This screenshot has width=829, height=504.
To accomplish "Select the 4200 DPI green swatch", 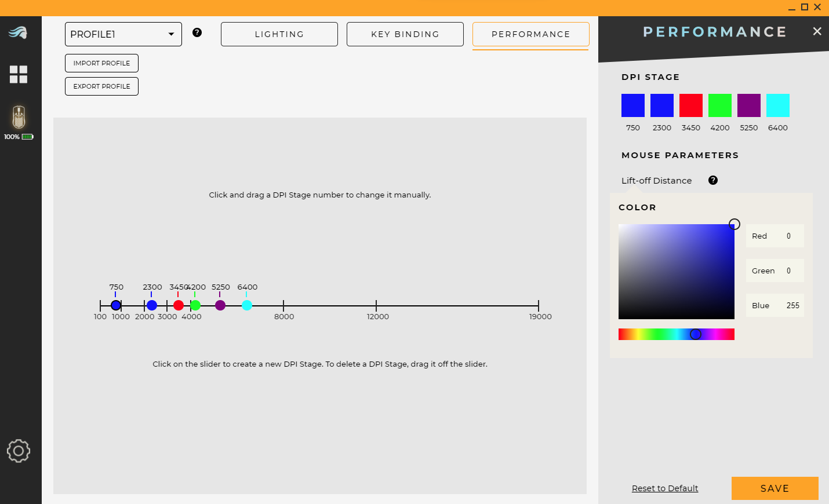I will coord(720,105).
